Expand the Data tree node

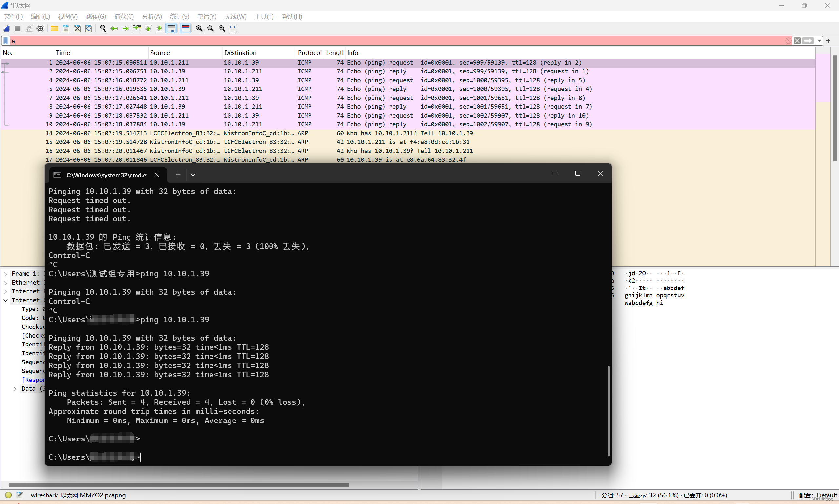point(15,389)
